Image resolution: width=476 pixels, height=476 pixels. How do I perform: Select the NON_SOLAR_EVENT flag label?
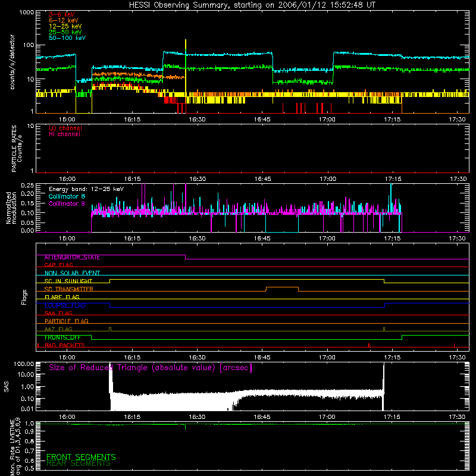pyautogui.click(x=72, y=273)
